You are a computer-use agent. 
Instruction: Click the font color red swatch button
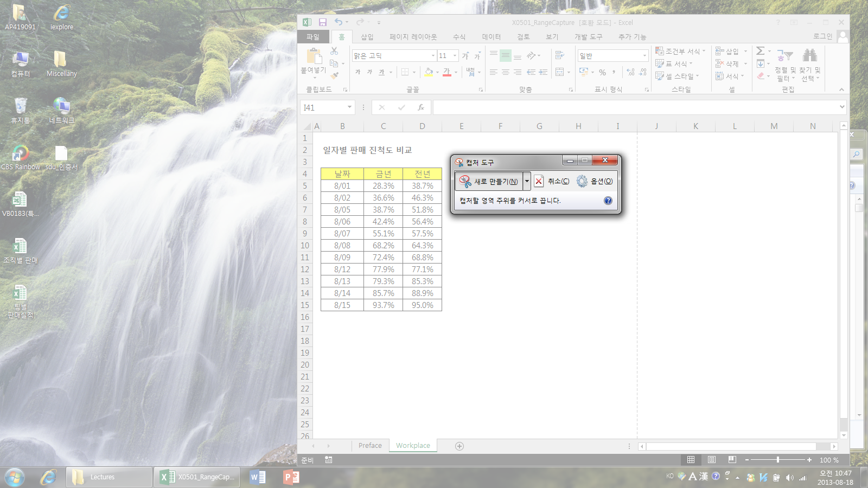click(x=446, y=72)
